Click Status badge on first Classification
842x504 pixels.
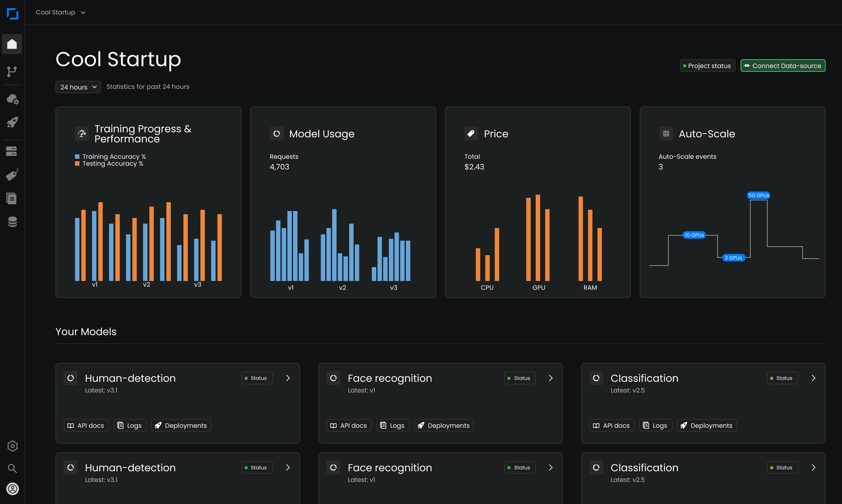coord(783,378)
